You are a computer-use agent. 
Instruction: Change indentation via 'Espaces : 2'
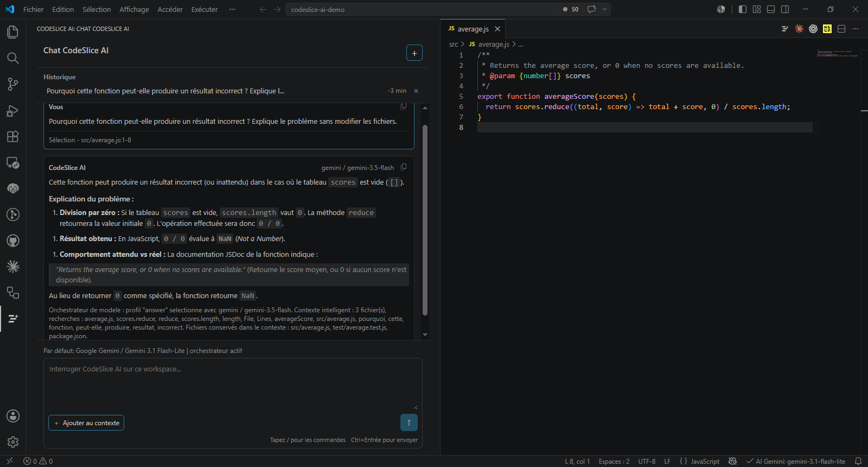[614, 462]
